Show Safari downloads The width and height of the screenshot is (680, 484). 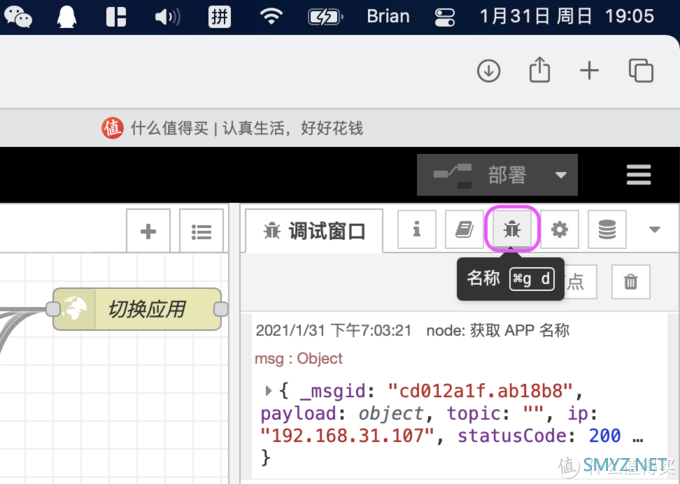coord(489,71)
